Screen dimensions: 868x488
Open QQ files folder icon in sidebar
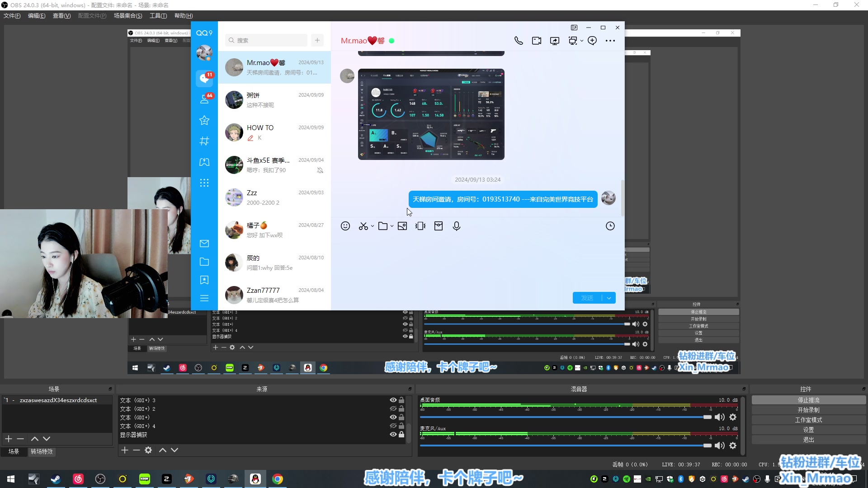[204, 262]
